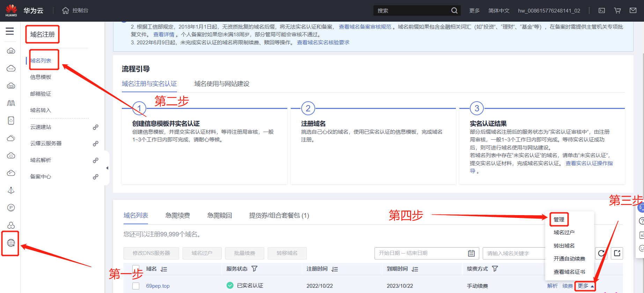The image size is (644, 293).
Task: Click 解析 link for the domain
Action: point(552,286)
